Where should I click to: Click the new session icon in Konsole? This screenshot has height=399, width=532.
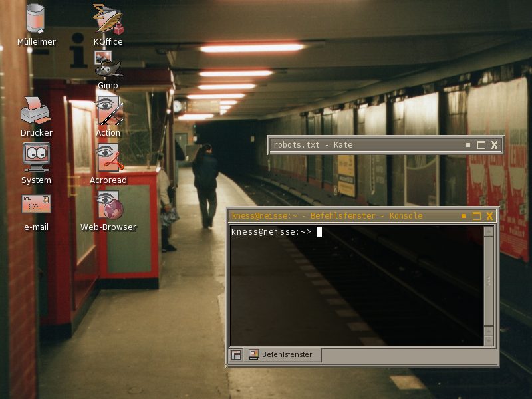tap(236, 355)
